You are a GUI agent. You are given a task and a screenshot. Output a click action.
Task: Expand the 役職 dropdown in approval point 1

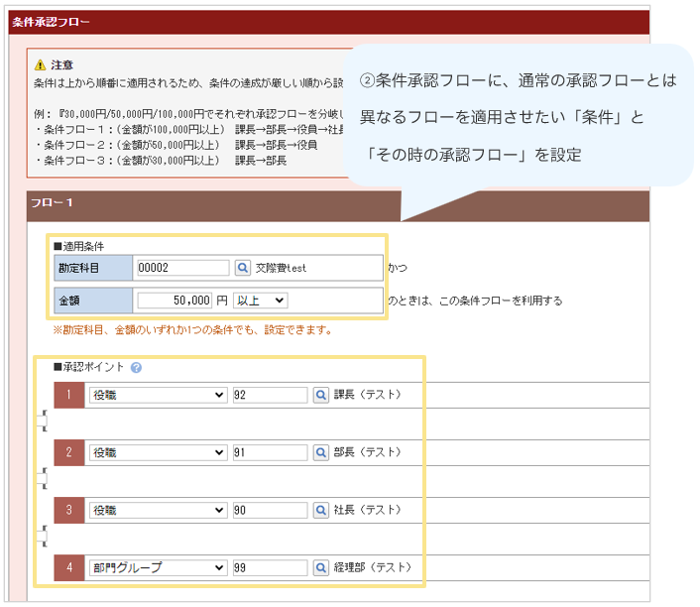coord(157,395)
